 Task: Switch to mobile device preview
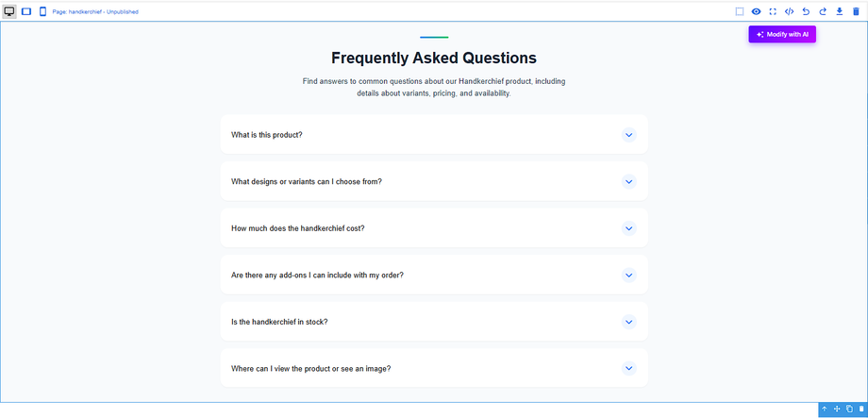[x=42, y=11]
